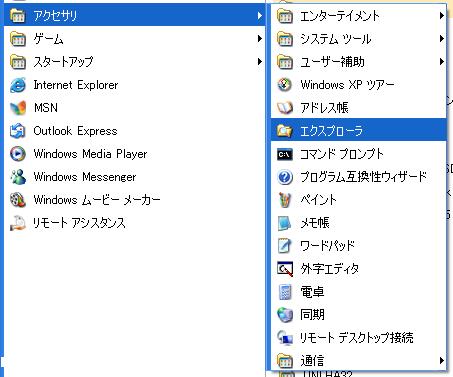Click the Windows Media Player icon
Screen dimensions: 453x377
[18, 154]
